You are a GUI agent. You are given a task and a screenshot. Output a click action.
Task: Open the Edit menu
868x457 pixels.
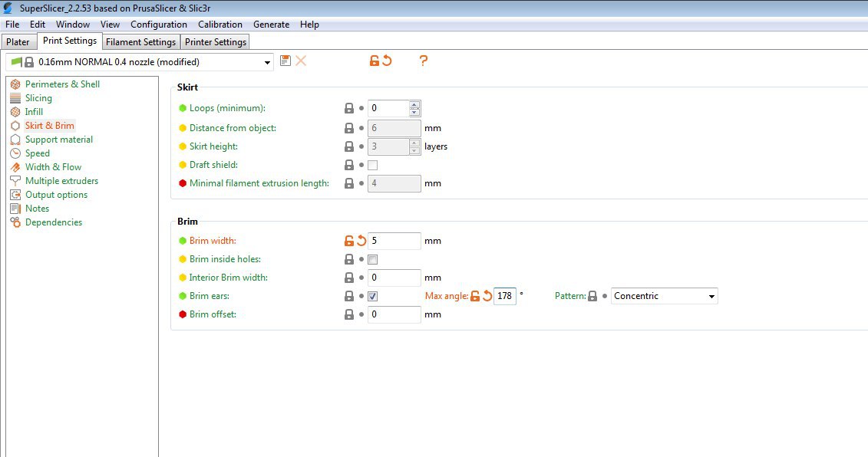coord(38,25)
